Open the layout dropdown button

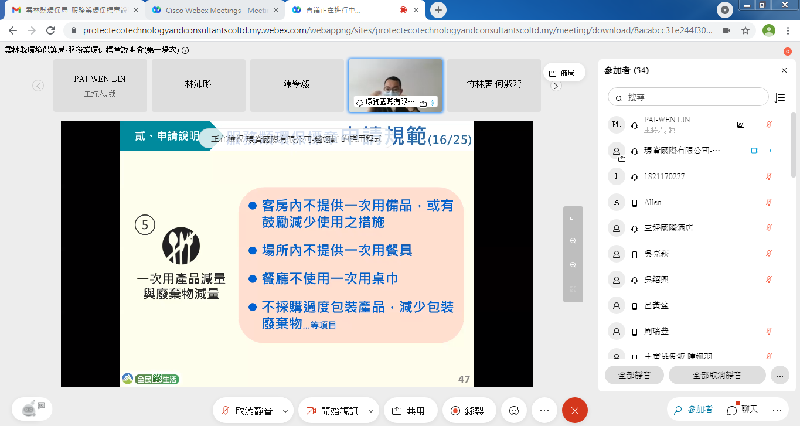pos(563,73)
